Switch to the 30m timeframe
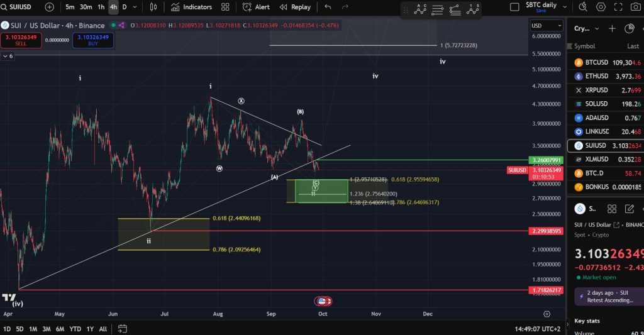 86,7
